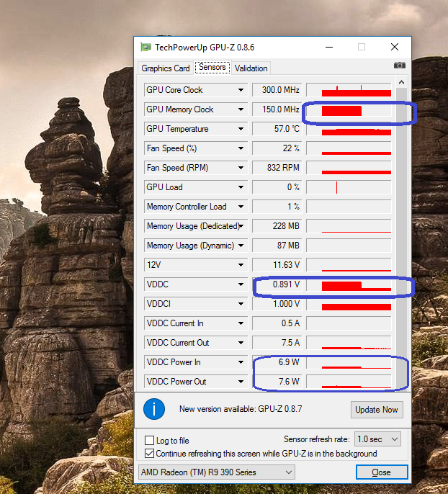The height and width of the screenshot is (494, 448).
Task: Click the Update Now button
Action: [x=377, y=410]
